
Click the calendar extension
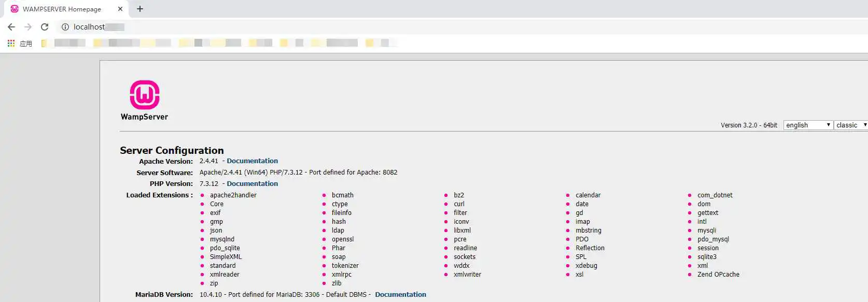(588, 195)
